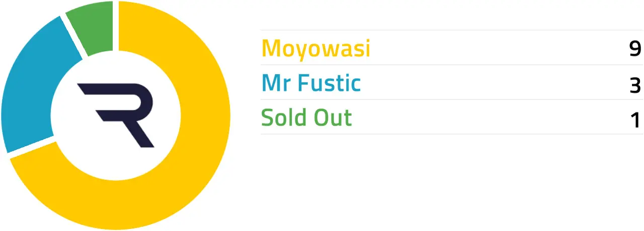
Task: Click the divider between Mr Fustic and Sold Out
Action: (x=451, y=99)
